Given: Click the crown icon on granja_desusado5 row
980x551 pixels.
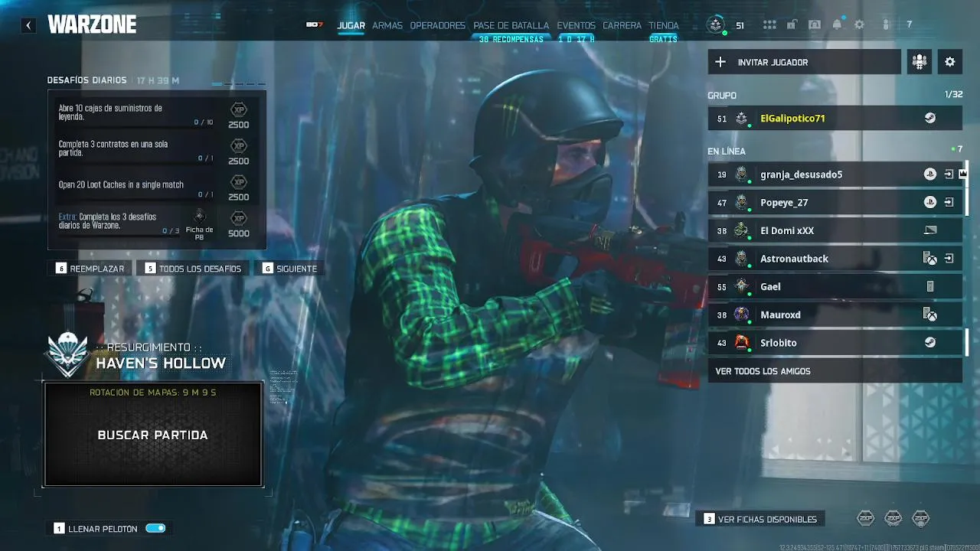Looking at the screenshot, I should [963, 174].
